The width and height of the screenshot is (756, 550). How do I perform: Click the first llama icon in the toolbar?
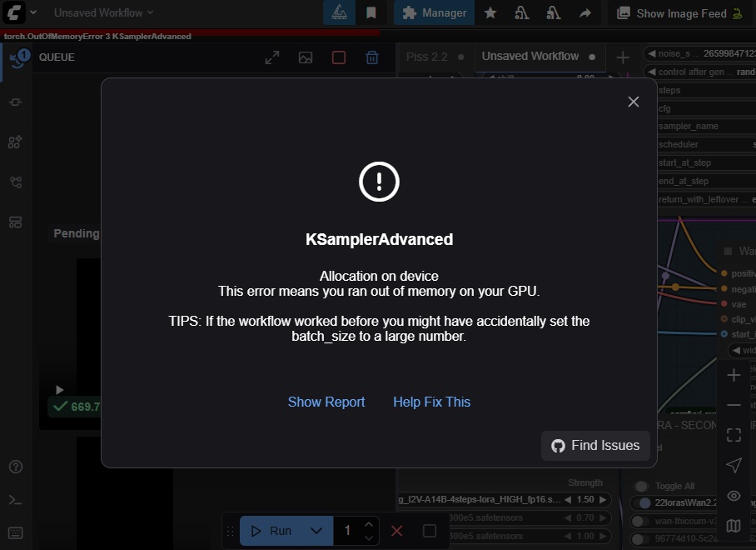[522, 12]
